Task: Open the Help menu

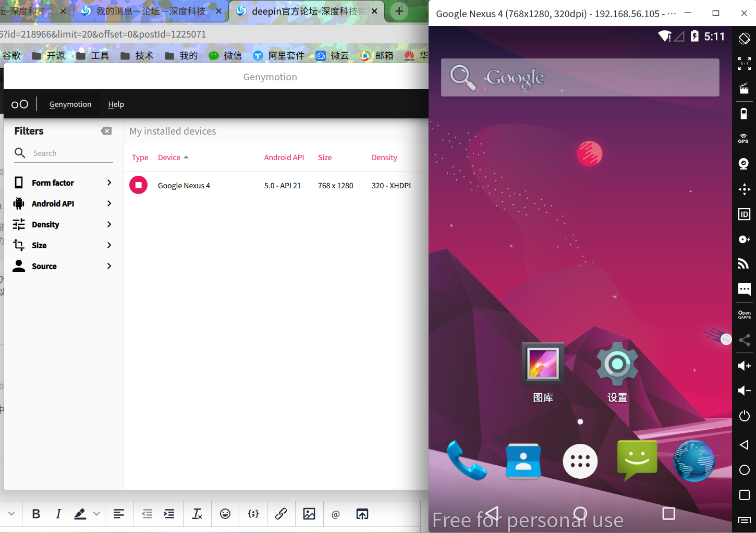Action: coord(116,104)
